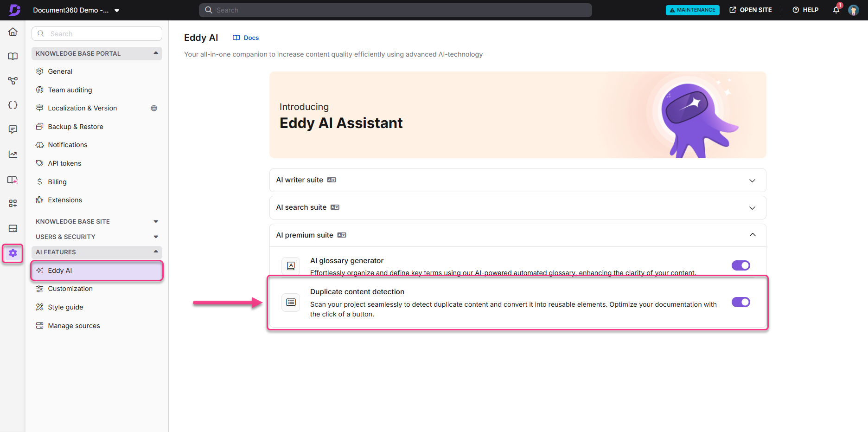This screenshot has width=868, height=432.
Task: View Analytics via the chart icon
Action: (x=13, y=154)
